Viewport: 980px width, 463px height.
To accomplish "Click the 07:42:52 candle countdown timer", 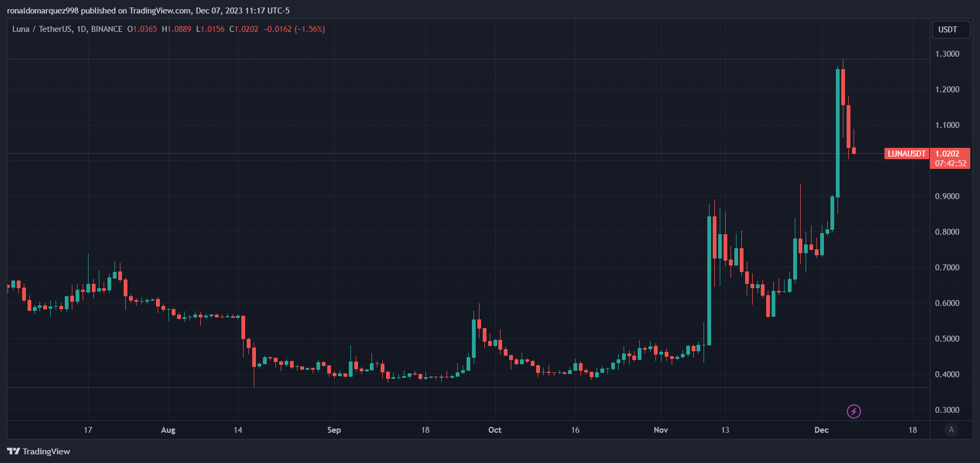I will (950, 164).
